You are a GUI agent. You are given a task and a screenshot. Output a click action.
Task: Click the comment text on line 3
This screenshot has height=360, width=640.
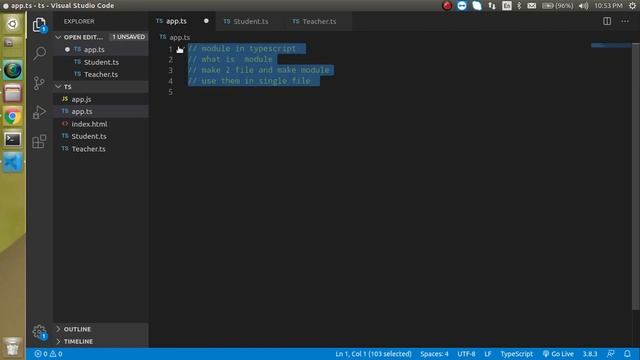[x=259, y=70]
